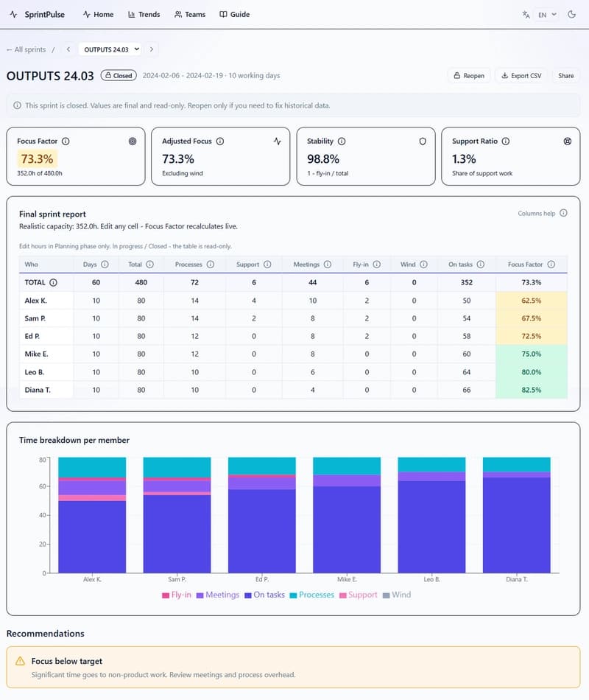Click the globe icon on Support Ratio card
589x700 pixels.
click(567, 141)
